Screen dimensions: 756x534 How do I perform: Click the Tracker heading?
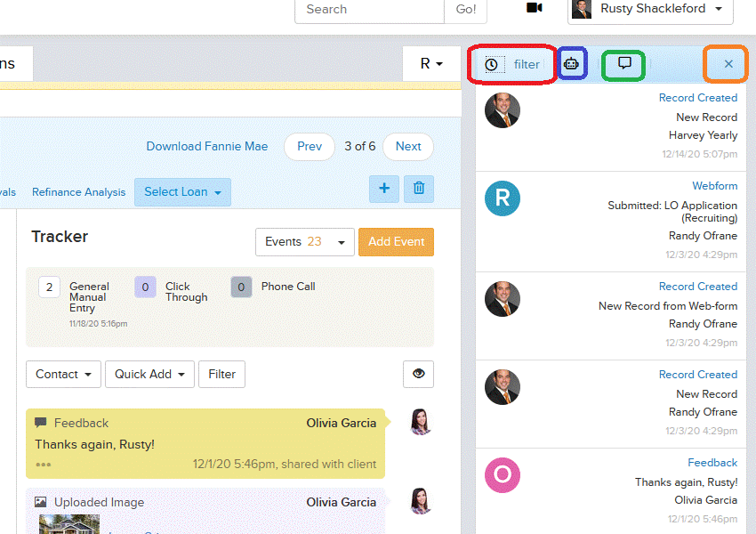[x=60, y=237]
